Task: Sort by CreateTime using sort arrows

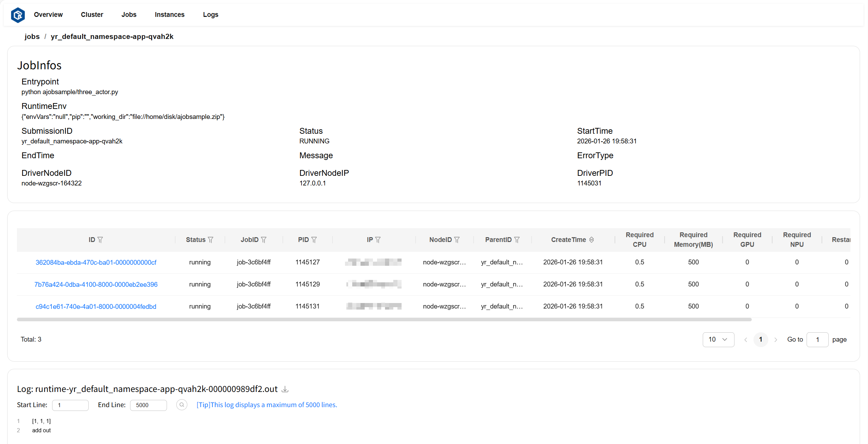Action: tap(591, 240)
